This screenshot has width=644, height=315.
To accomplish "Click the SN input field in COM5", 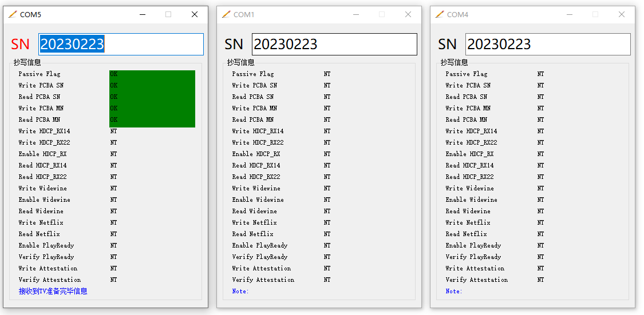I will pyautogui.click(x=121, y=44).
